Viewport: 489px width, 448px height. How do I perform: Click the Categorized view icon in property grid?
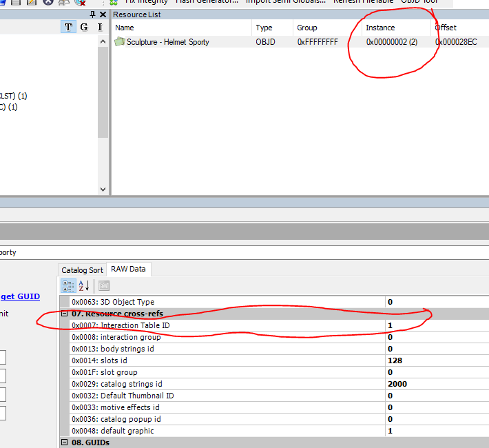(x=68, y=285)
